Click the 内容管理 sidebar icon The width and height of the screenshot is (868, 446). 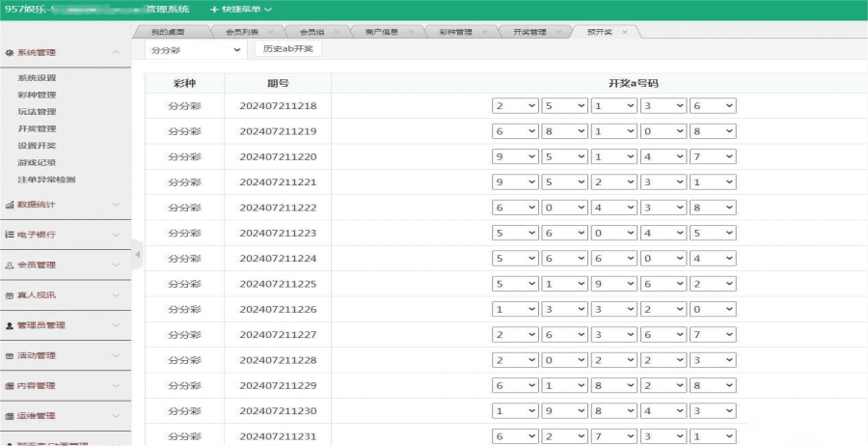pyautogui.click(x=10, y=386)
